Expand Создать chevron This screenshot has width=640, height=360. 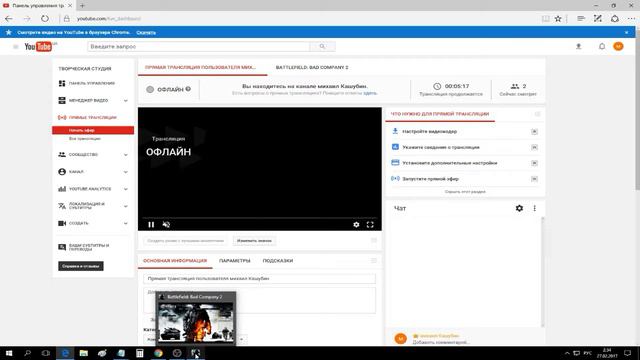[126, 223]
